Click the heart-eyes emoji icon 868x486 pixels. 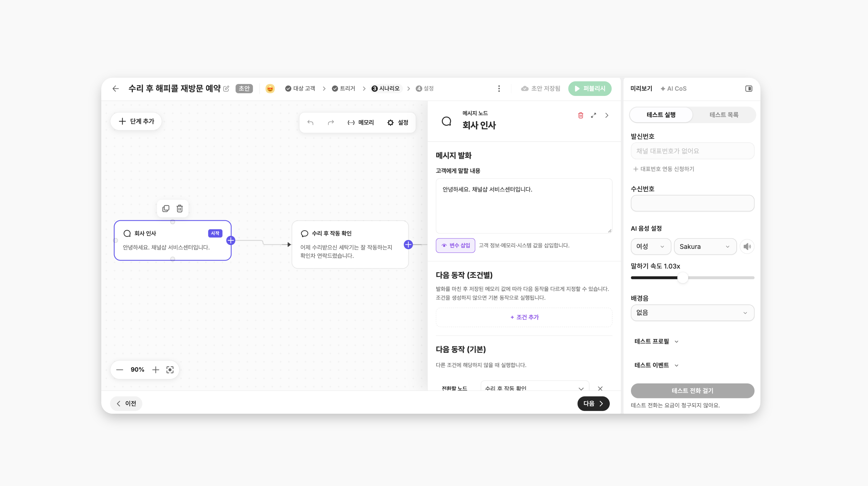[x=270, y=89]
